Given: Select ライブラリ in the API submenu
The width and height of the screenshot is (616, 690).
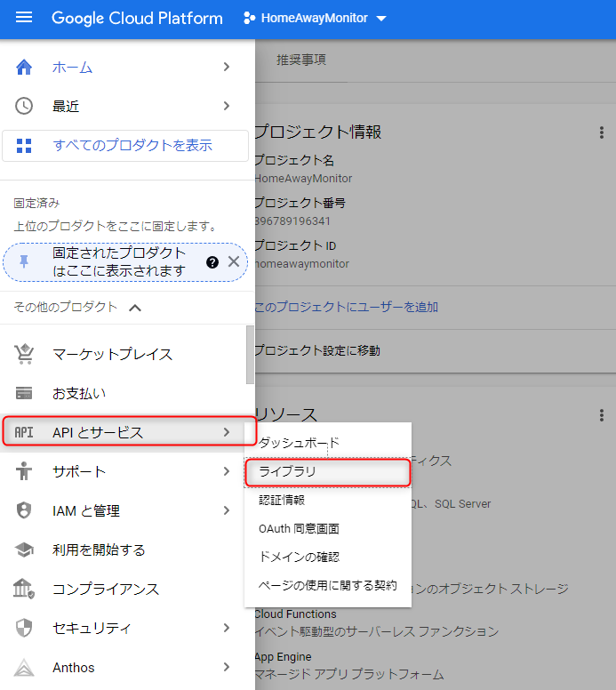Looking at the screenshot, I should tap(328, 472).
